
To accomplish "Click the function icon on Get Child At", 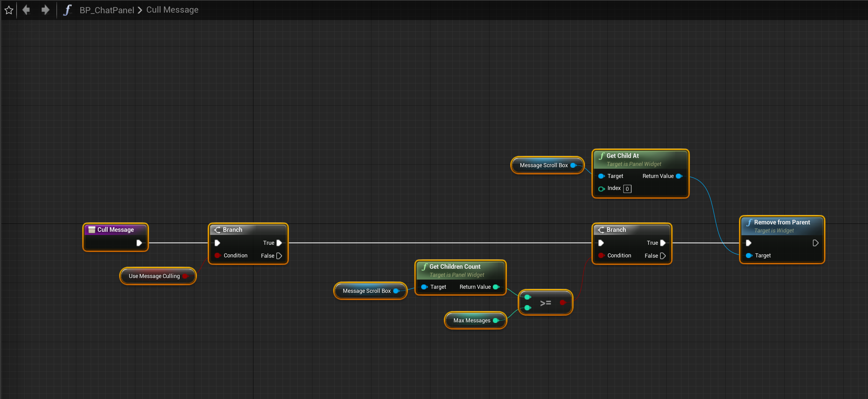I will pyautogui.click(x=602, y=156).
